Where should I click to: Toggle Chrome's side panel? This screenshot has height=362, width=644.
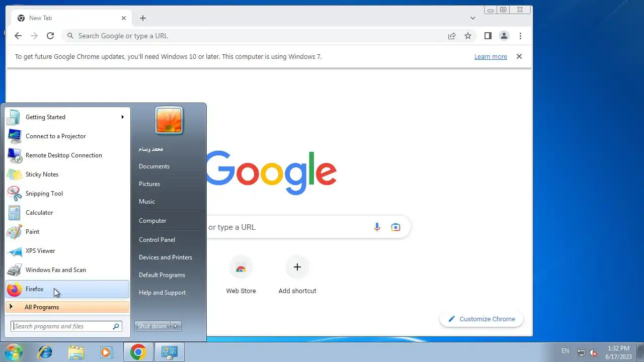(488, 36)
